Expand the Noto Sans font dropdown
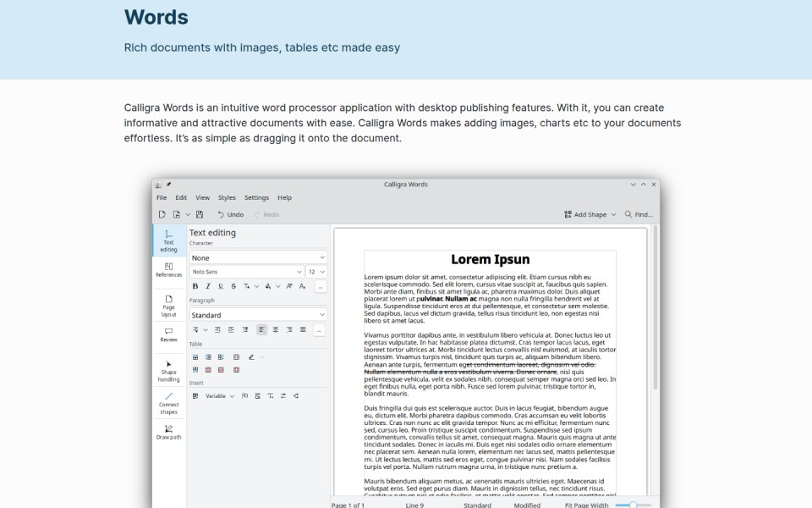Image resolution: width=812 pixels, height=508 pixels. pyautogui.click(x=246, y=272)
